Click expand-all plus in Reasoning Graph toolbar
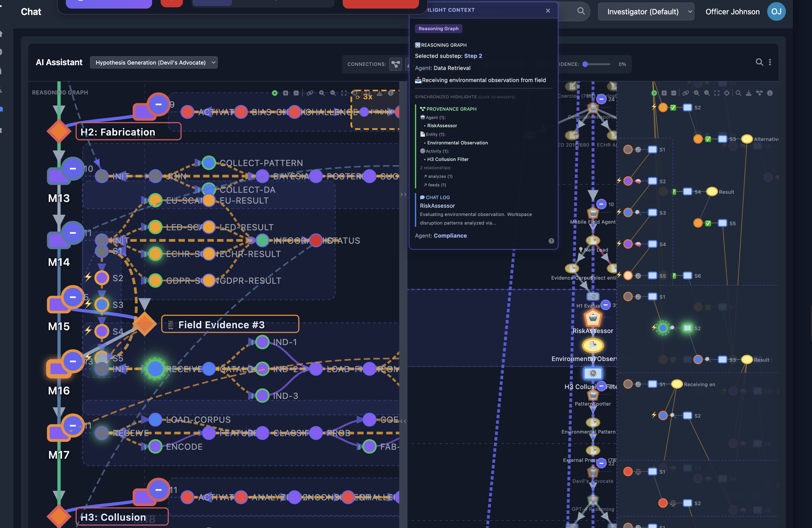The height and width of the screenshot is (528, 812). click(x=285, y=93)
